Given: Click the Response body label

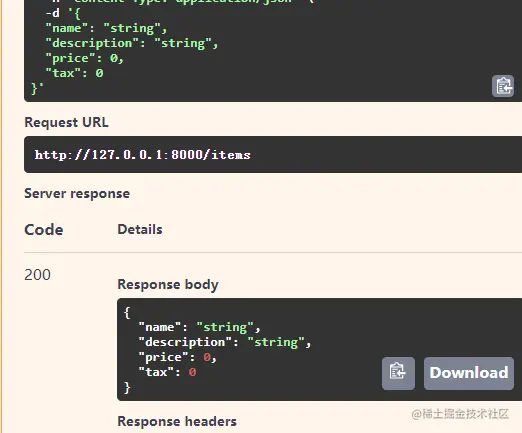Looking at the screenshot, I should [168, 284].
